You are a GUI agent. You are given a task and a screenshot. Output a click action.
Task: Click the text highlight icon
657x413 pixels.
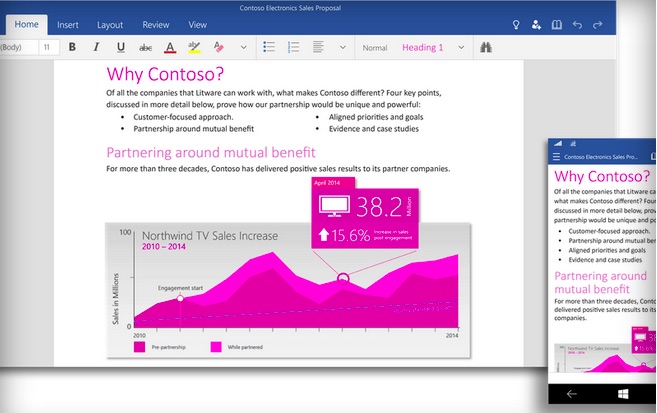point(195,47)
